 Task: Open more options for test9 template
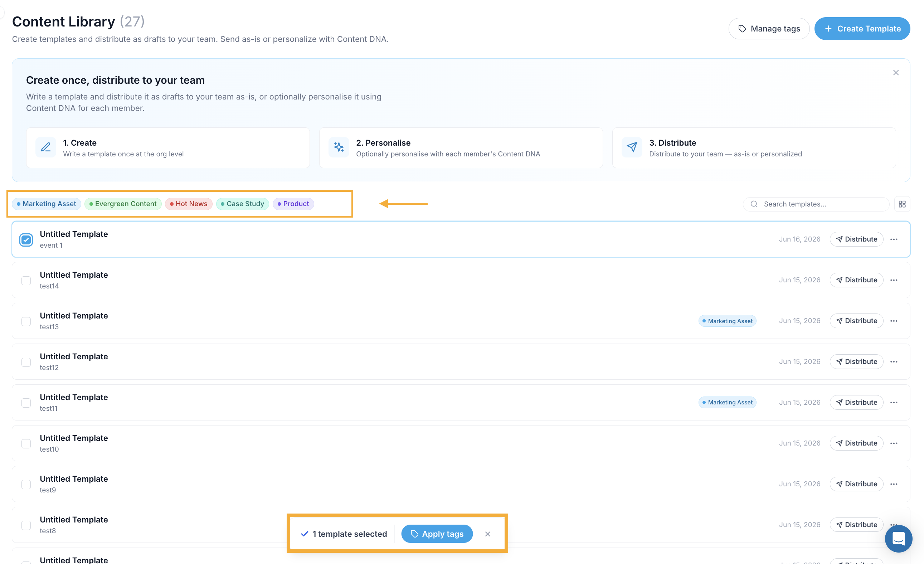tap(894, 484)
